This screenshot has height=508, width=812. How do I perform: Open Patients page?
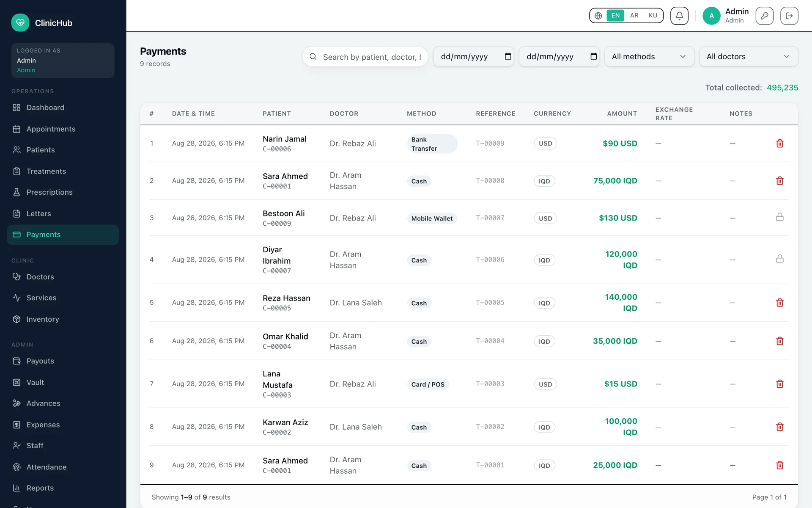[63, 150]
